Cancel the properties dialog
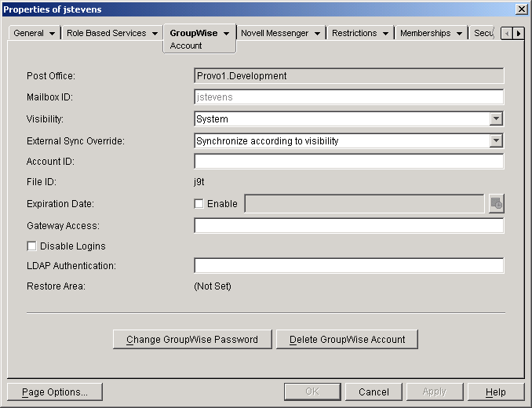Image resolution: width=532 pixels, height=408 pixels. pyautogui.click(x=373, y=392)
